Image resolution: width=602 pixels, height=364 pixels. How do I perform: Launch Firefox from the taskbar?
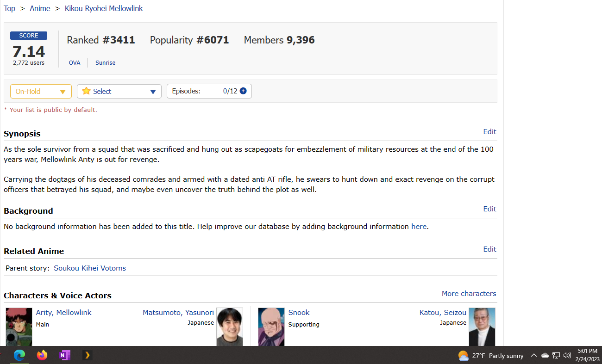(x=42, y=355)
